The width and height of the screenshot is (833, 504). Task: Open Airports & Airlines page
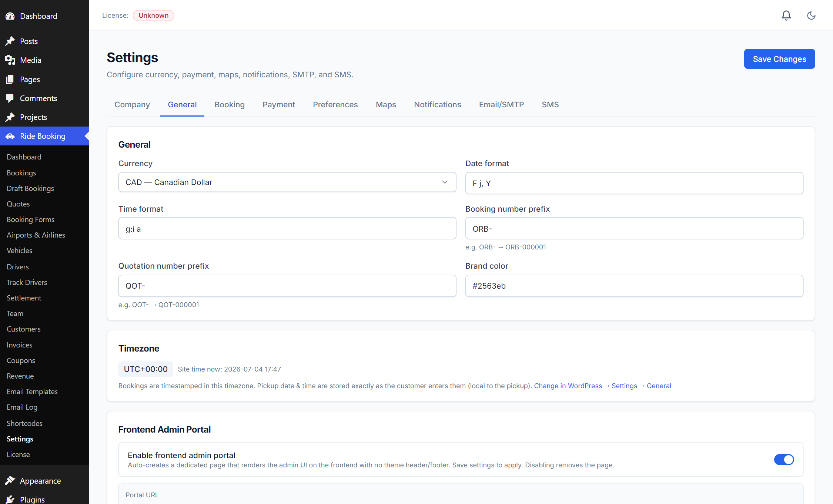pyautogui.click(x=36, y=235)
